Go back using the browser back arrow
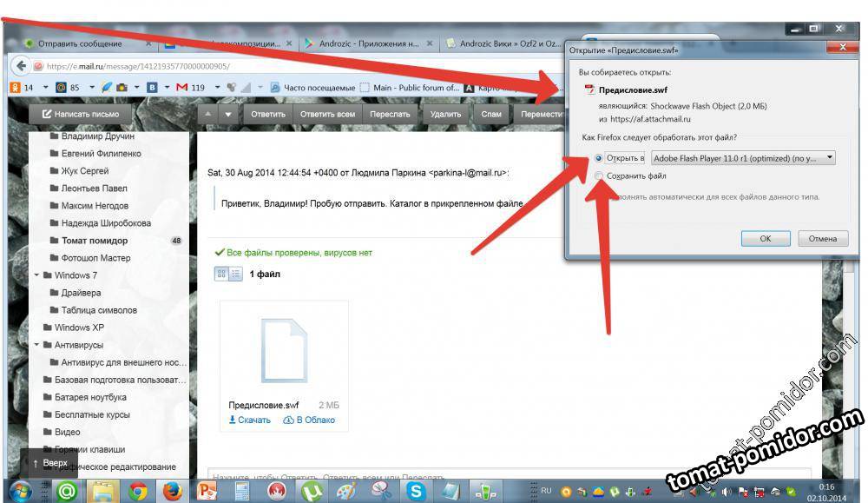Image resolution: width=868 pixels, height=503 pixels. (19, 66)
